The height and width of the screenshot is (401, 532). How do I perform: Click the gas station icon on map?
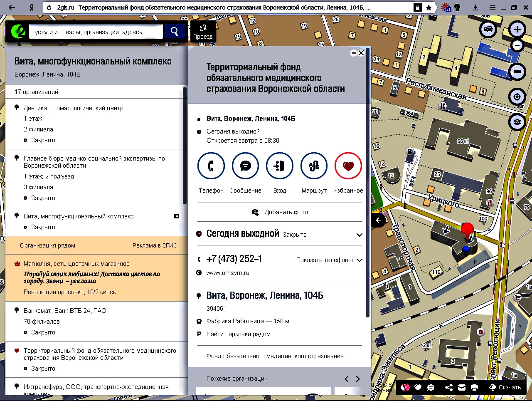409,152
